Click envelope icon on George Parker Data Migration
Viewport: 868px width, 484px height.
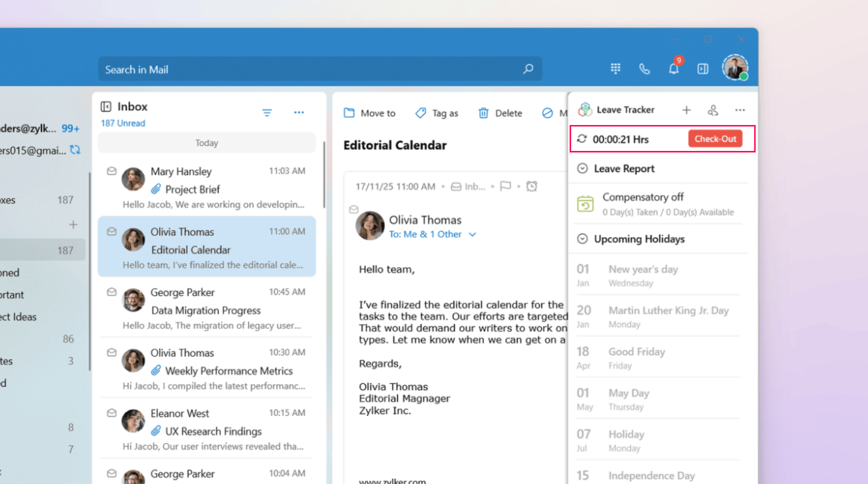pos(112,292)
